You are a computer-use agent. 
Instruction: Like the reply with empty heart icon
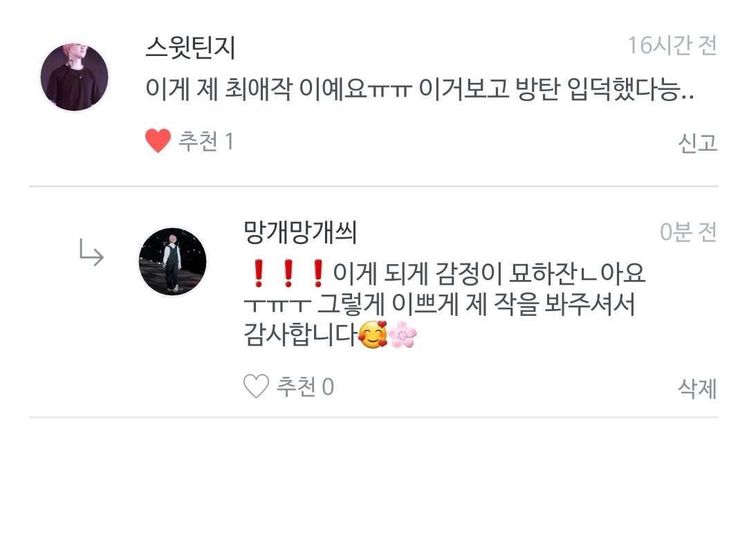pyautogui.click(x=257, y=386)
